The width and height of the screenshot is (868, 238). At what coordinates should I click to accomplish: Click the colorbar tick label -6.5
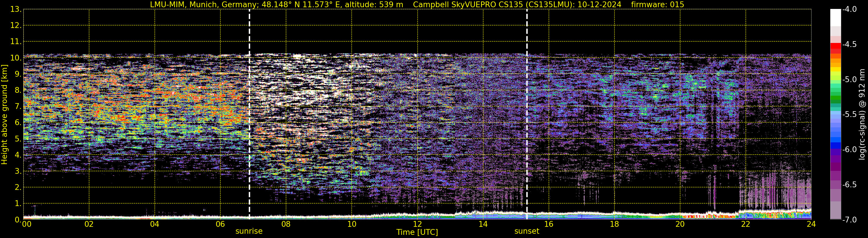click(x=850, y=185)
